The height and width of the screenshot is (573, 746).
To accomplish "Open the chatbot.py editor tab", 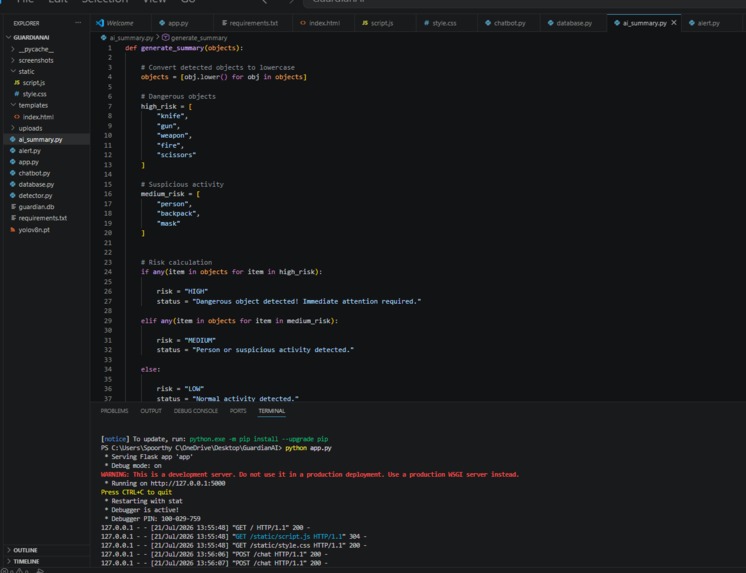I will coord(509,23).
